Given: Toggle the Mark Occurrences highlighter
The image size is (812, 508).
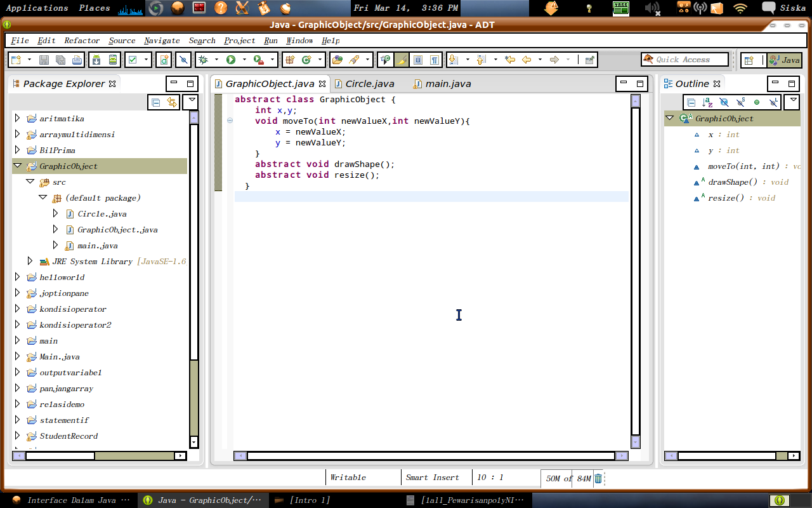Looking at the screenshot, I should click(402, 60).
